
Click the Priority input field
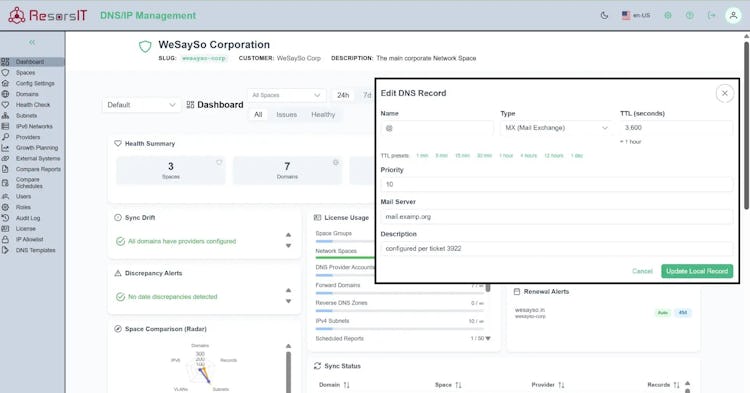(557, 184)
